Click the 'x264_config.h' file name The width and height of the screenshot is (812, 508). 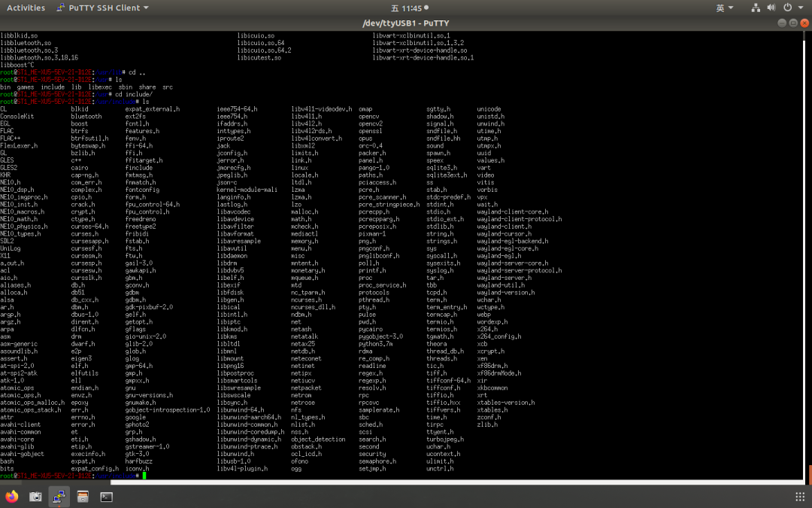click(498, 336)
